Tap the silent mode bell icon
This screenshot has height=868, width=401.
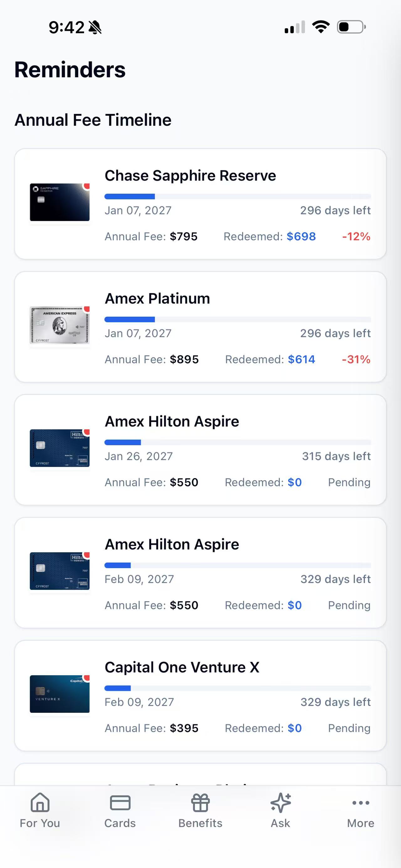click(x=95, y=27)
